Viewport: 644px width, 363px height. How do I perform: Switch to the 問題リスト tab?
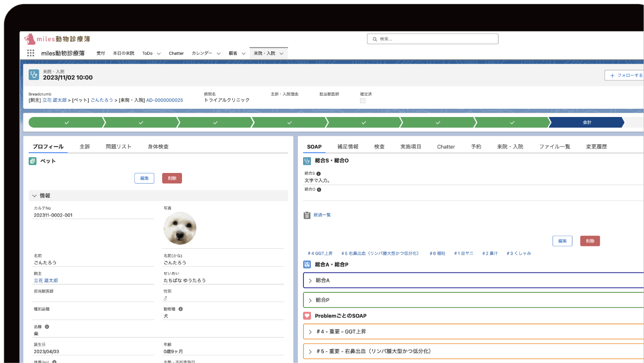(118, 147)
